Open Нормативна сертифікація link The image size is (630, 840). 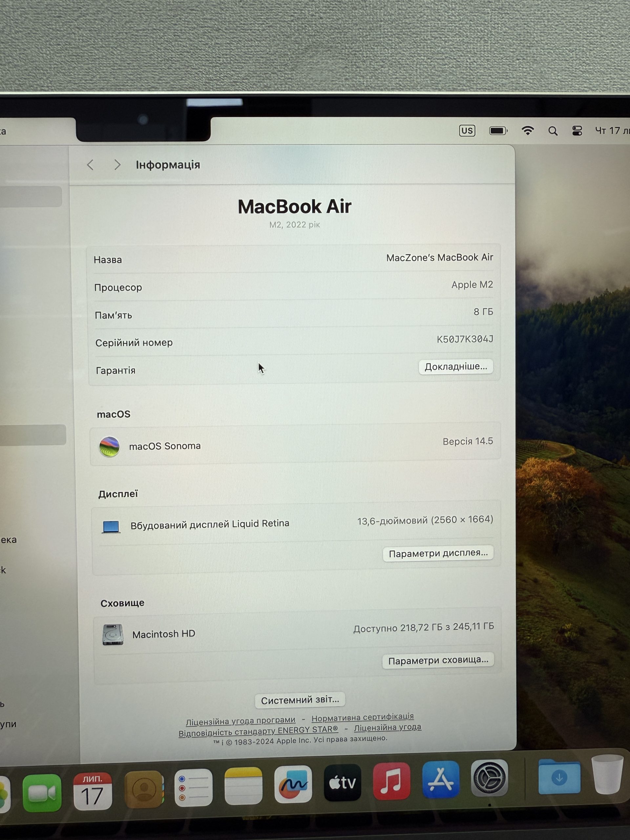[x=363, y=717]
